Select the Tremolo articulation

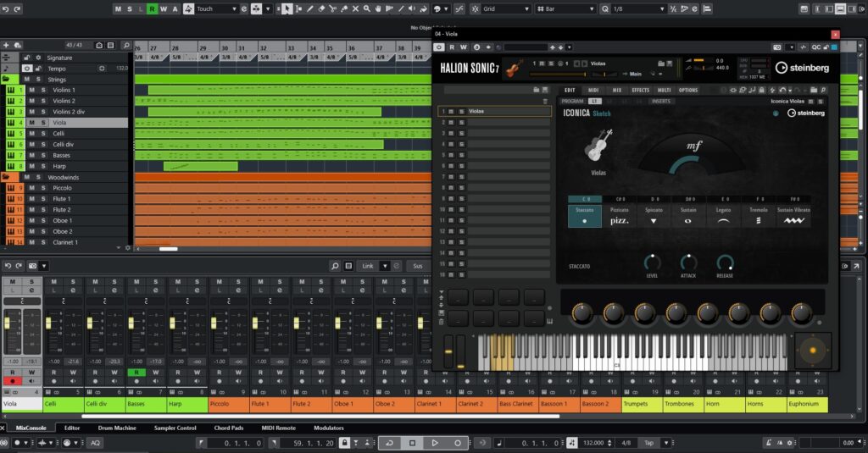758,216
